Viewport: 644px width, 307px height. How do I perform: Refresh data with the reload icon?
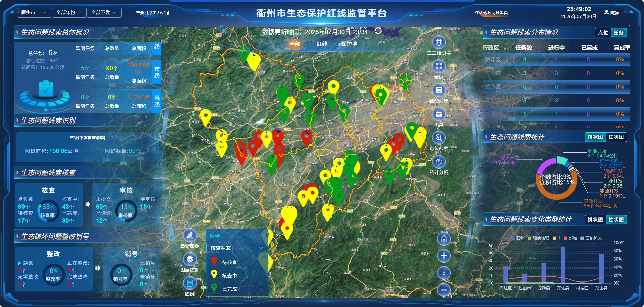click(378, 31)
